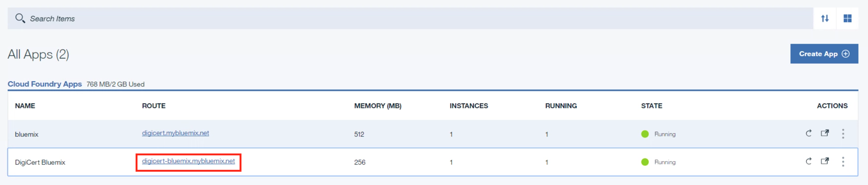Click the sort arrows icon
Viewport: 868px width, 185px height.
click(x=825, y=18)
